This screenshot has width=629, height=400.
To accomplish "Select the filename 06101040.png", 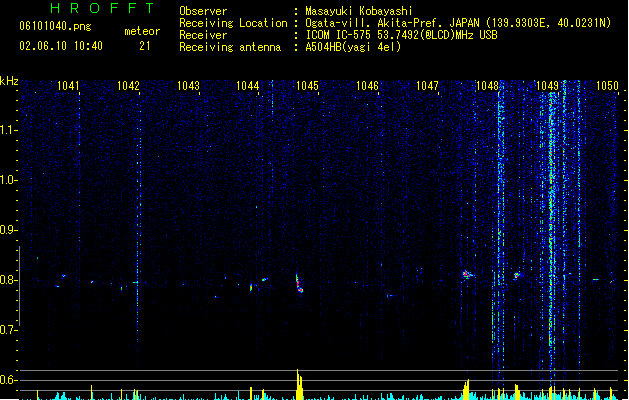I will click(55, 26).
